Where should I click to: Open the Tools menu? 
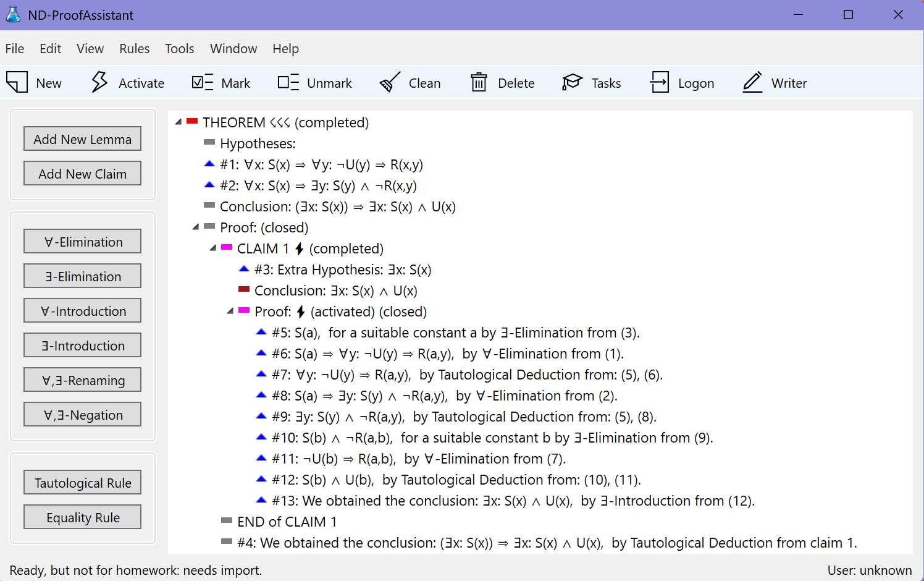click(x=179, y=49)
